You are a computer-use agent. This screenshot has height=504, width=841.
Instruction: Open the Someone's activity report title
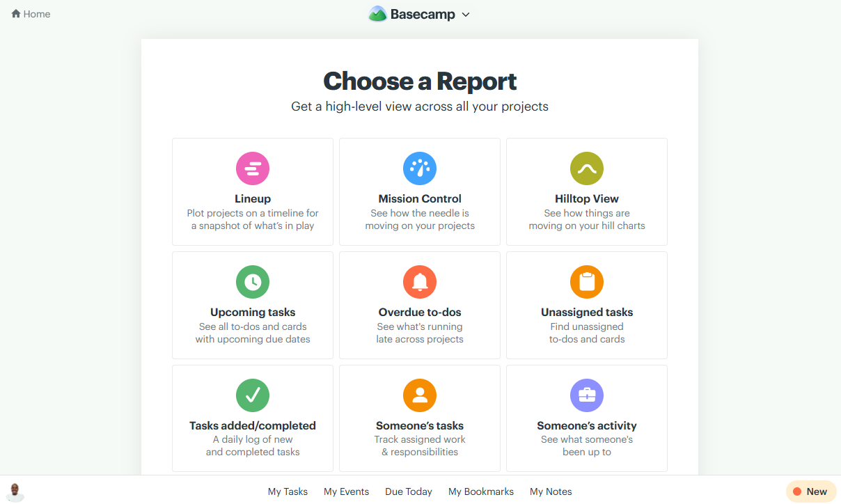pyautogui.click(x=587, y=426)
